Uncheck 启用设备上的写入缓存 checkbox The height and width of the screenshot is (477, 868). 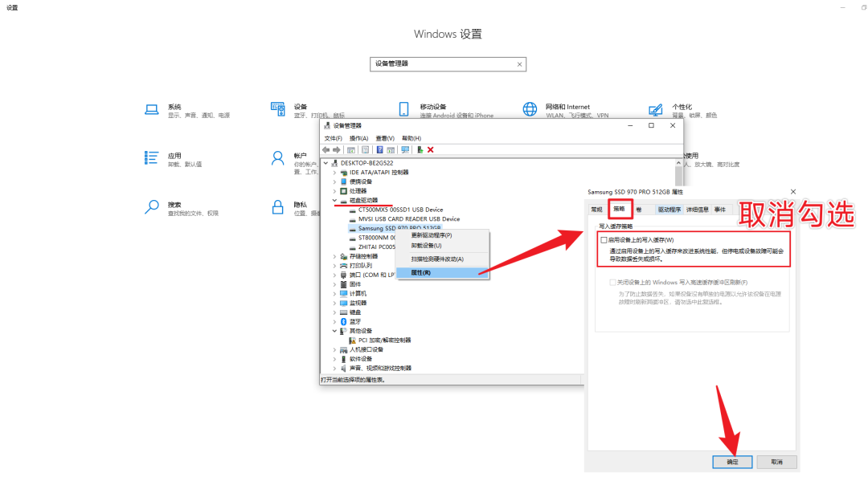[604, 239]
